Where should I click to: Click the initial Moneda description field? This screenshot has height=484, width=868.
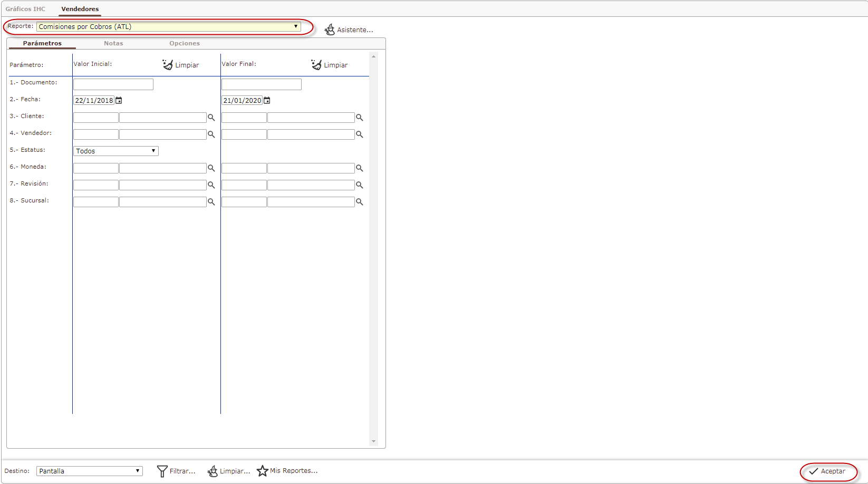[163, 168]
